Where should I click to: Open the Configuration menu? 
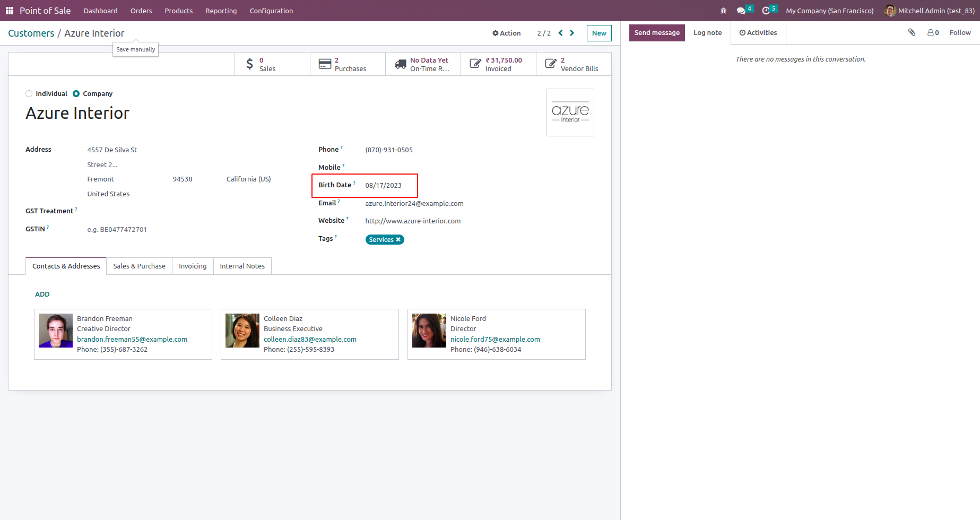coord(271,11)
